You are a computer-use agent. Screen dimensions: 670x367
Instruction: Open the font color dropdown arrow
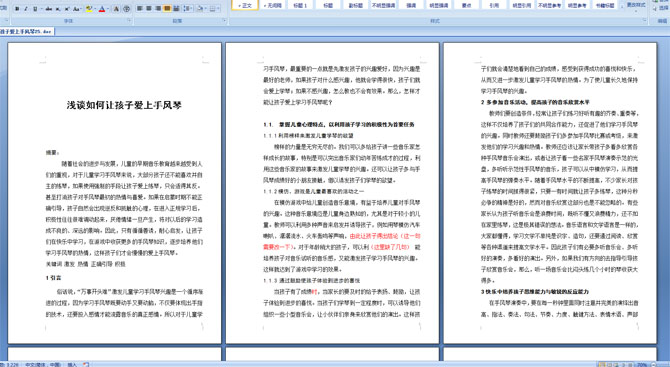(108, 9)
